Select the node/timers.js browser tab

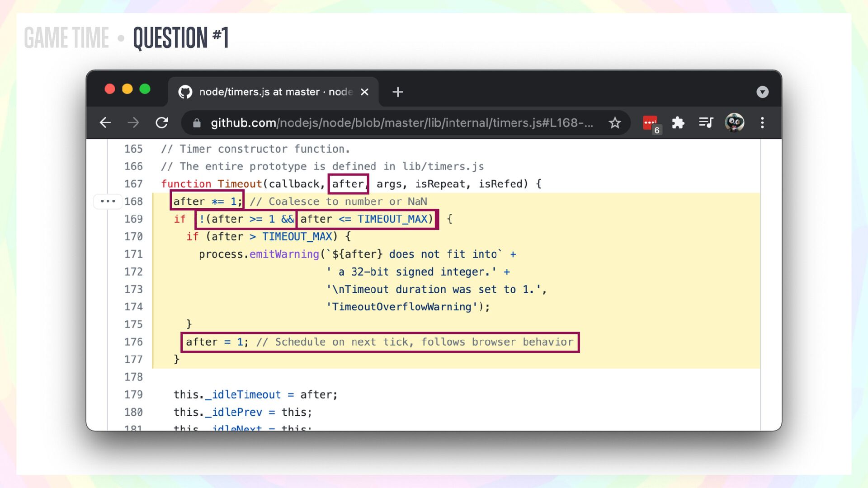point(275,92)
